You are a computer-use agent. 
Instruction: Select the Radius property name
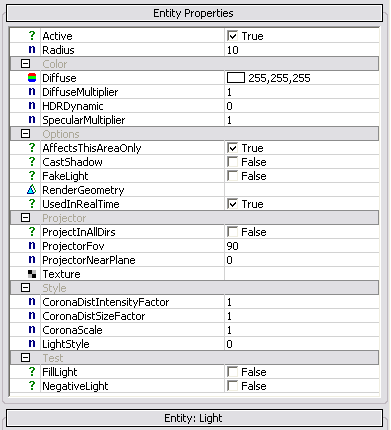pyautogui.click(x=58, y=50)
